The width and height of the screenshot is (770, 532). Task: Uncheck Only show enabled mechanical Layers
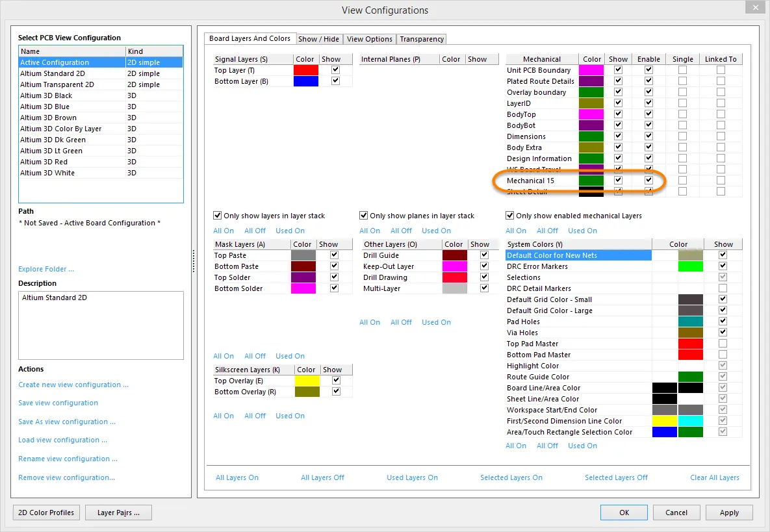(x=509, y=216)
